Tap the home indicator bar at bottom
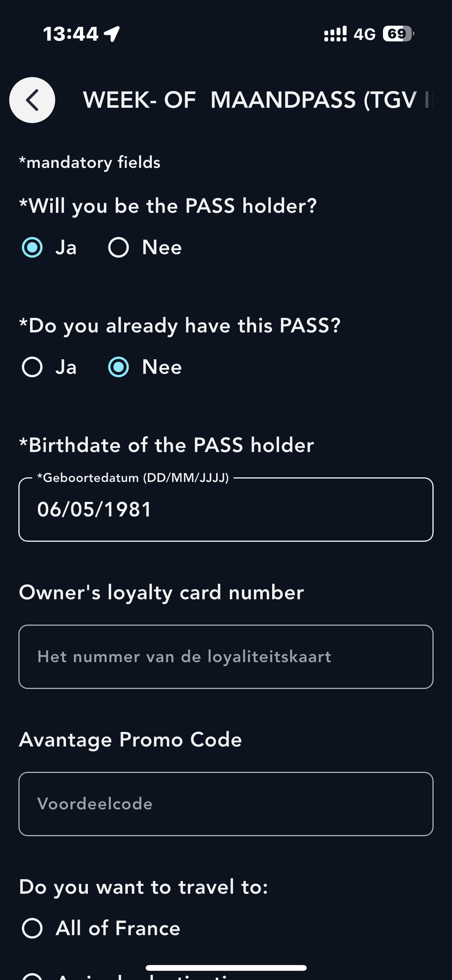The height and width of the screenshot is (980, 452). point(226,968)
